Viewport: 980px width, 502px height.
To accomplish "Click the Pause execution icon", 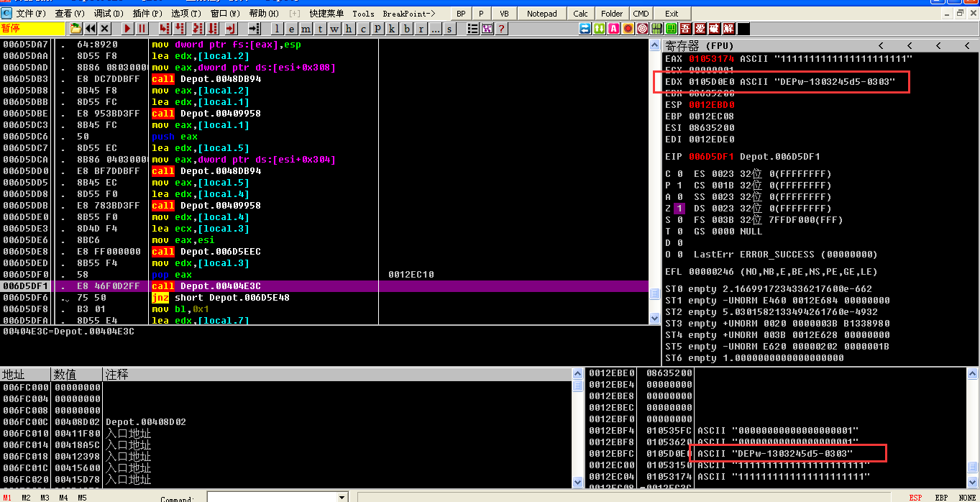I will 142,29.
